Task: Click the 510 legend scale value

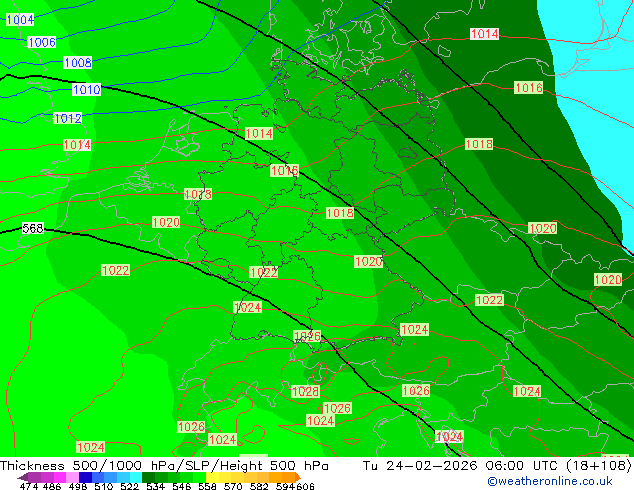Action: click(104, 486)
